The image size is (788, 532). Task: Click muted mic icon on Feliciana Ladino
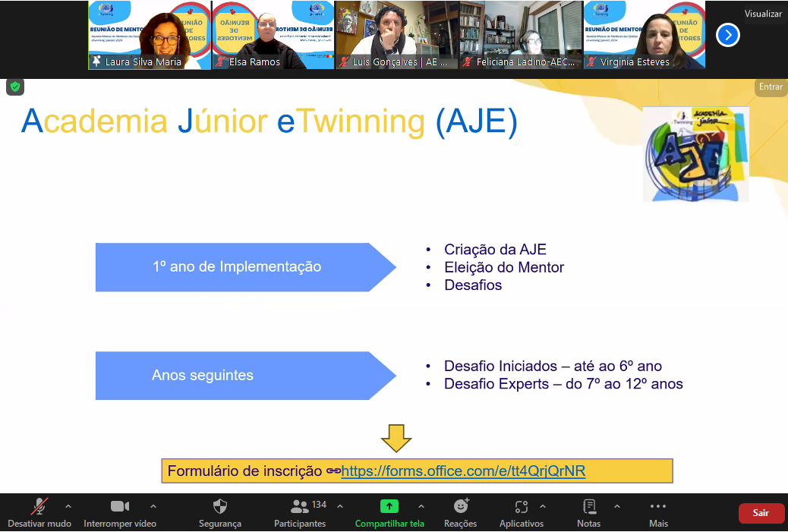(468, 61)
